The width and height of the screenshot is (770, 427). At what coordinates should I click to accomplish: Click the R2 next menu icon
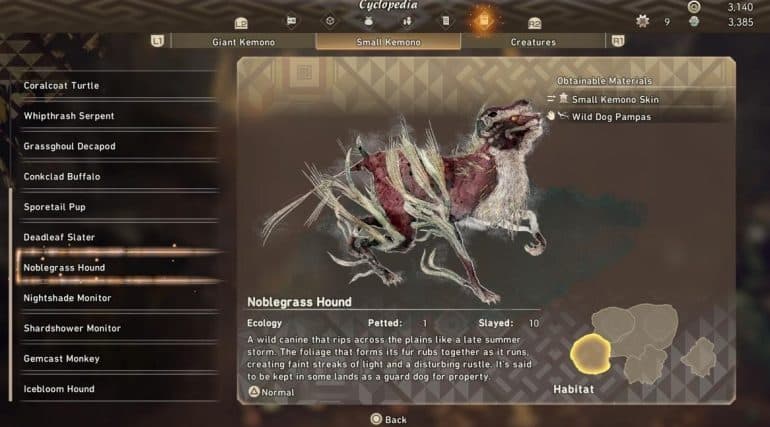pos(534,23)
